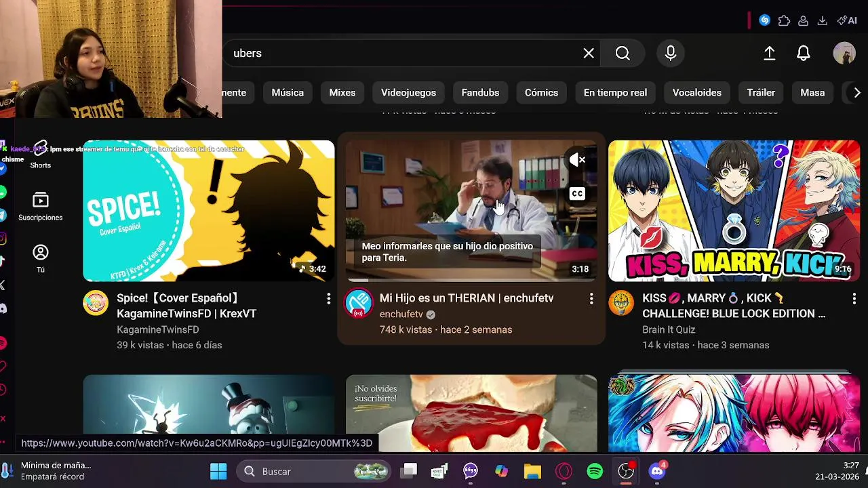Open the Kiss, Marry, Kick thumbnail
868x488 pixels.
[734, 211]
